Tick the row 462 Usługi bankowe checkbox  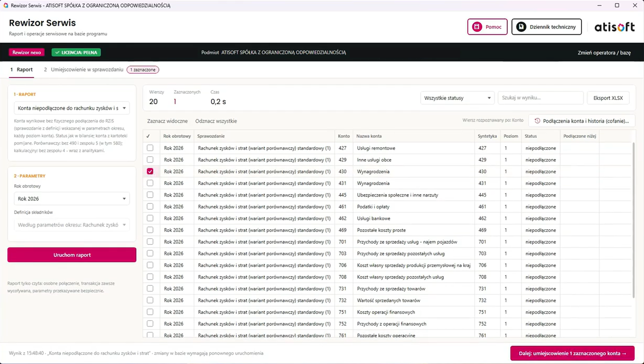(150, 218)
